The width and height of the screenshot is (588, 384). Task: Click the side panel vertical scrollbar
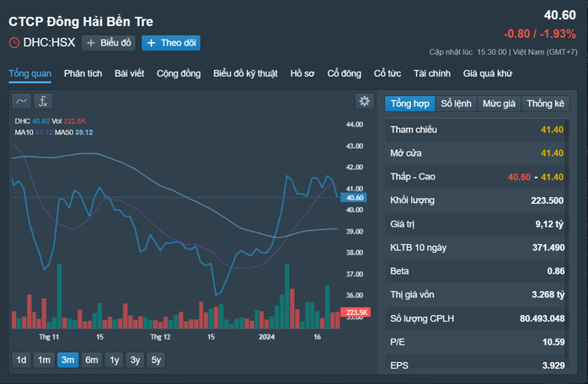tap(567, 238)
